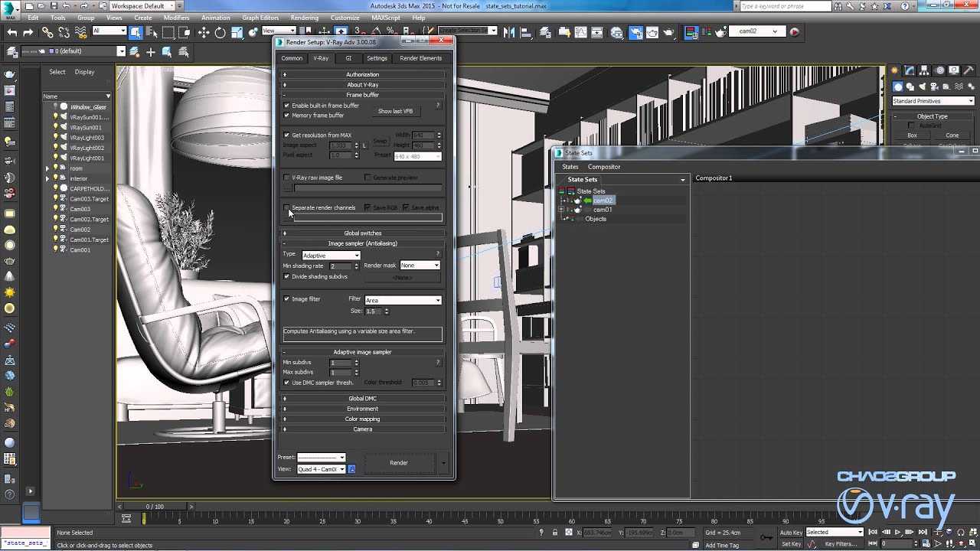Choose the Rectangular Selection Region tool

click(168, 32)
